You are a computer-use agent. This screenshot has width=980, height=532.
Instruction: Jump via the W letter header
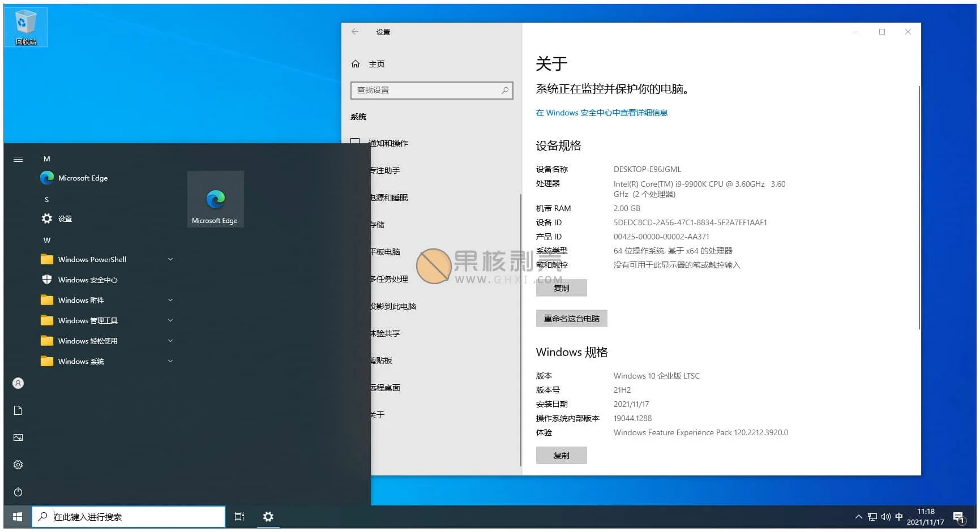point(47,241)
